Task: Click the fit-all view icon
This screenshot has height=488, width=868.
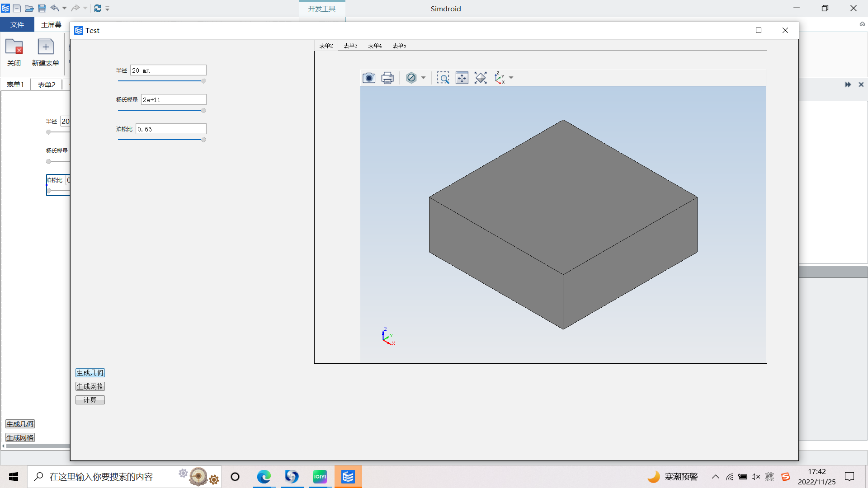Action: click(481, 78)
